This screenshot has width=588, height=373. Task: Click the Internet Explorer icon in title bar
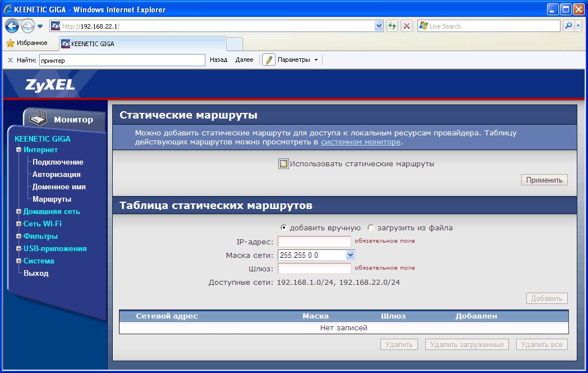tap(7, 10)
